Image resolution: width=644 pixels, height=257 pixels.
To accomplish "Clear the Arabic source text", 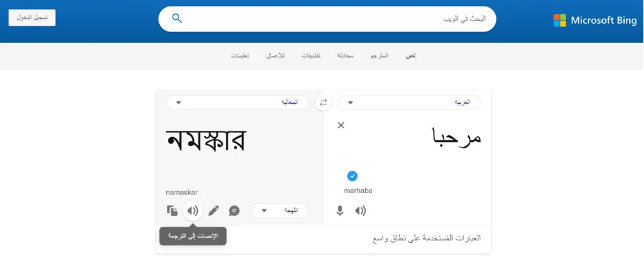I will [341, 125].
